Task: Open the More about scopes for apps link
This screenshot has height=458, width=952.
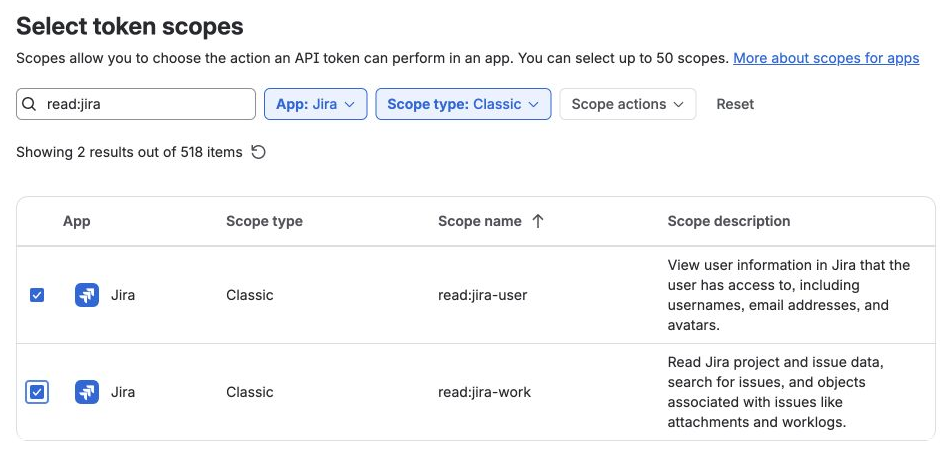Action: coord(826,58)
